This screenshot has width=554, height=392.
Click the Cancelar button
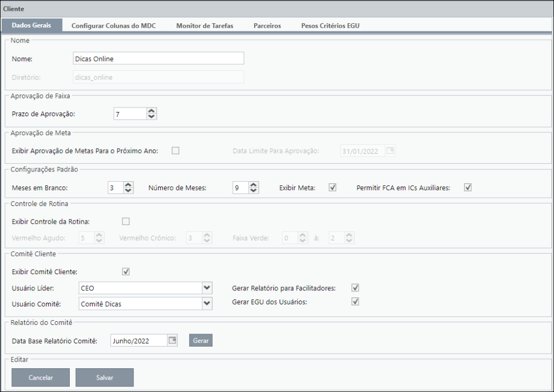point(41,377)
